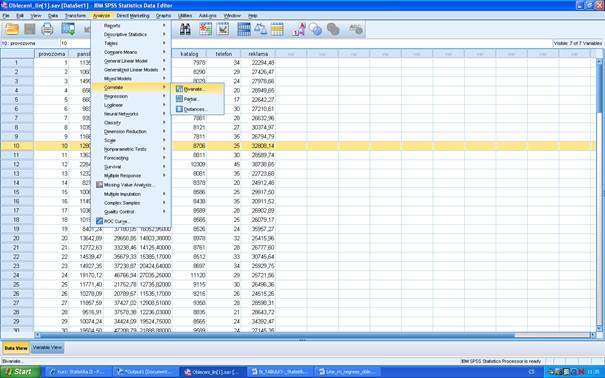Select row number 15 header

point(17,192)
